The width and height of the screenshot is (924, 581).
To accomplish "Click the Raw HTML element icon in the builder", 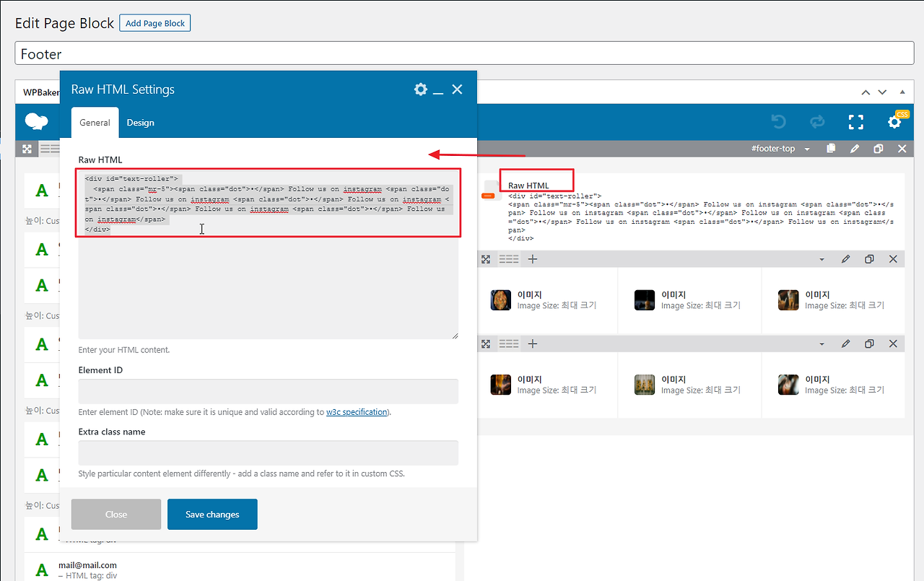I will pos(493,191).
